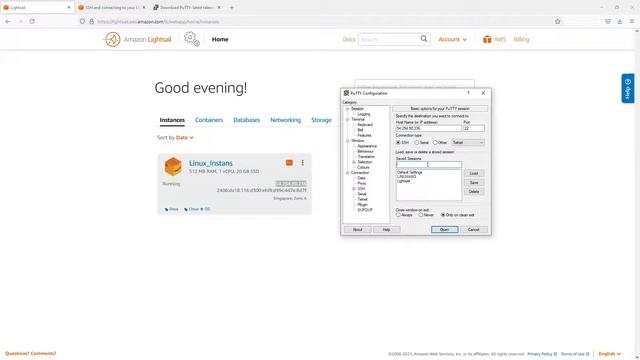Click the search magnifier icon

[x=424, y=39]
